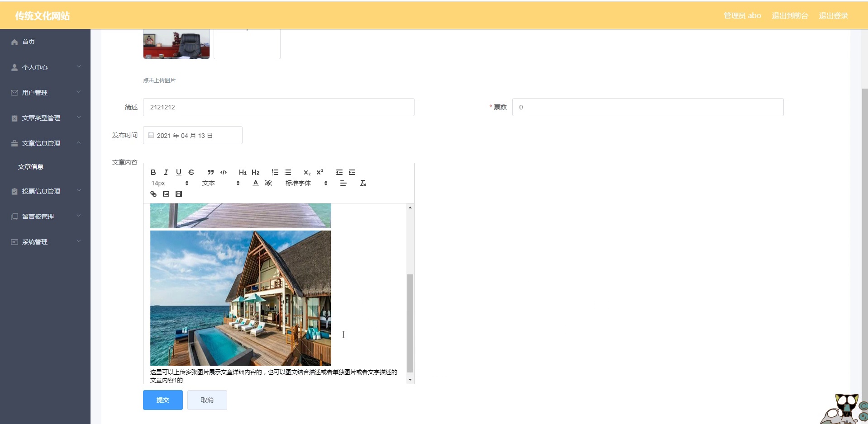Viewport: 868px width, 424px height.
Task: Expand the 文章类型管理 sidebar menu
Action: 45,118
